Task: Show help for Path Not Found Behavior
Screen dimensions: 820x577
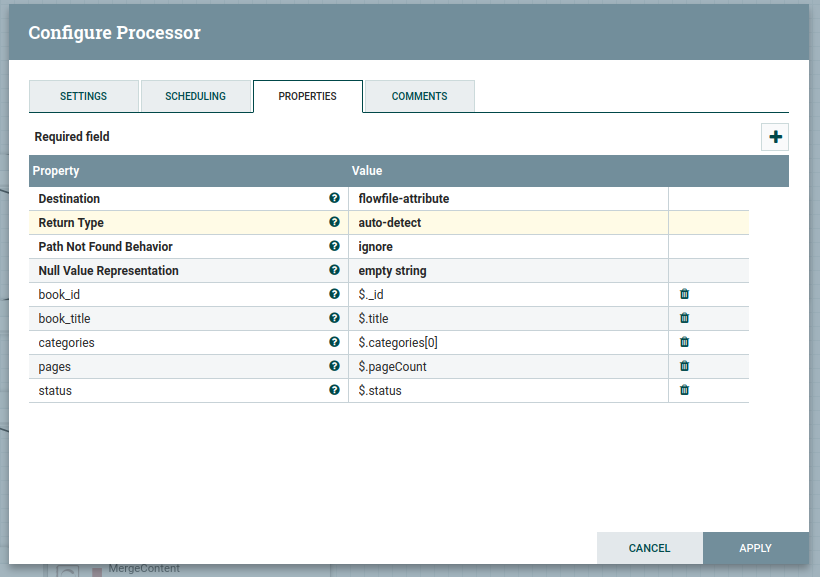Action: click(334, 246)
